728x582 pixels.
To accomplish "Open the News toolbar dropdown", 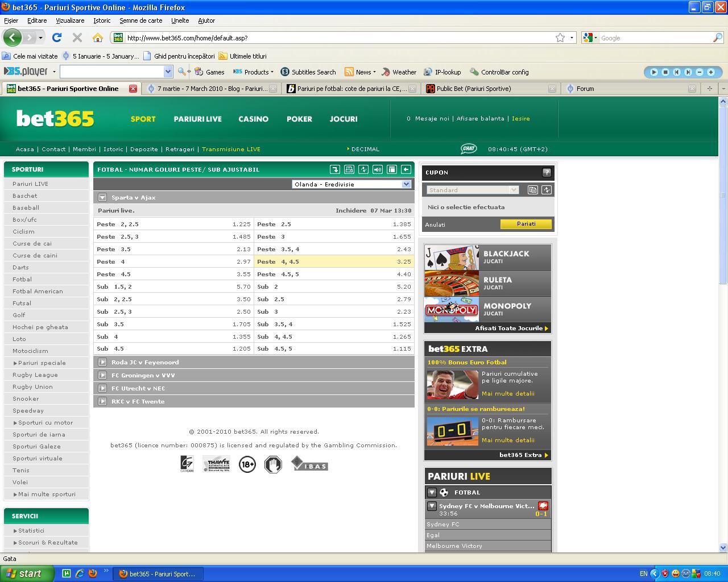I will point(360,72).
